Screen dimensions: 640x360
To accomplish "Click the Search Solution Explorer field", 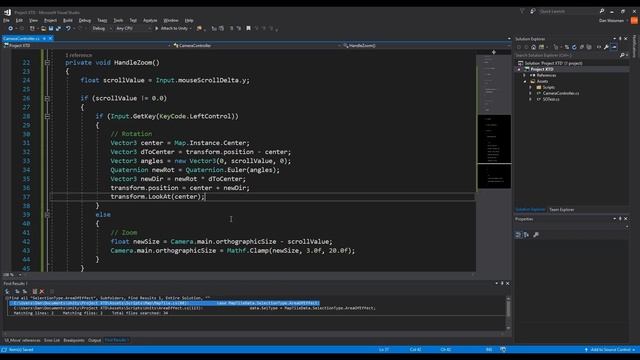I will [x=567, y=55].
